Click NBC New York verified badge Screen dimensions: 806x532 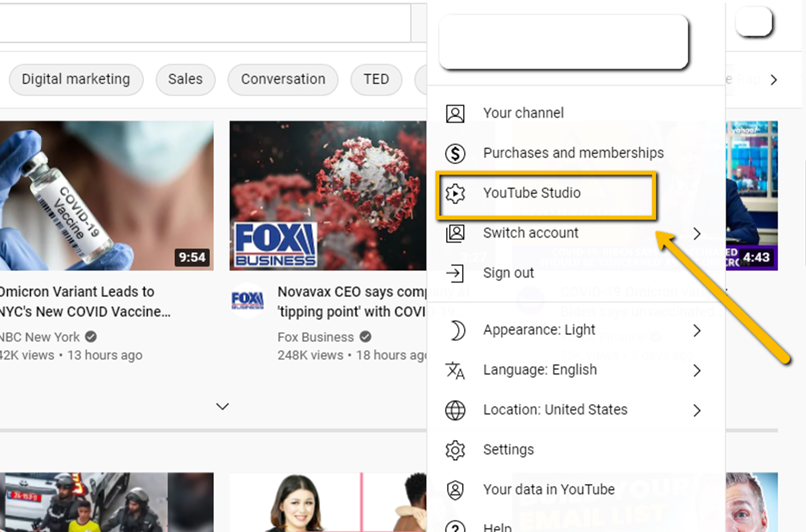pyautogui.click(x=91, y=337)
